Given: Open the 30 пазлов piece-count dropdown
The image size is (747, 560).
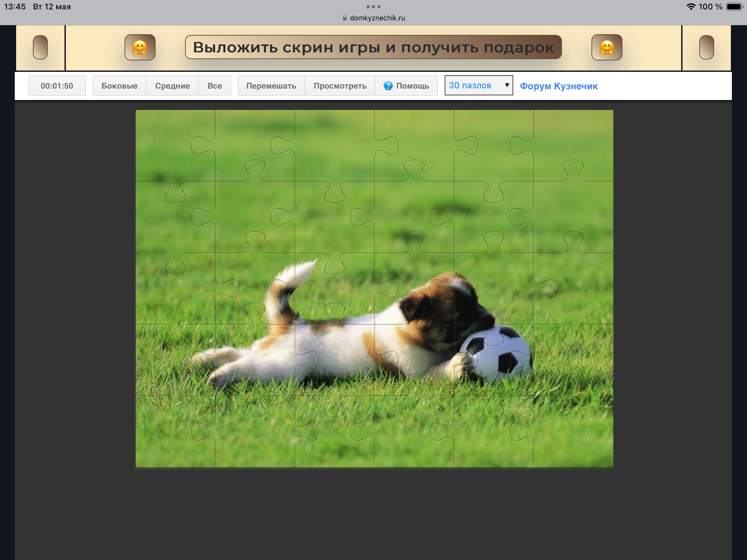Looking at the screenshot, I should pos(479,85).
